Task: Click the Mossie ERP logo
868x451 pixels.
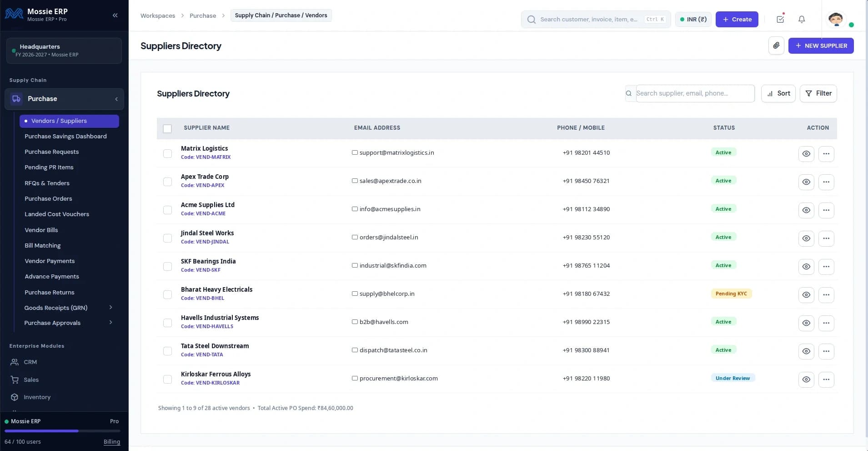Action: [14, 14]
